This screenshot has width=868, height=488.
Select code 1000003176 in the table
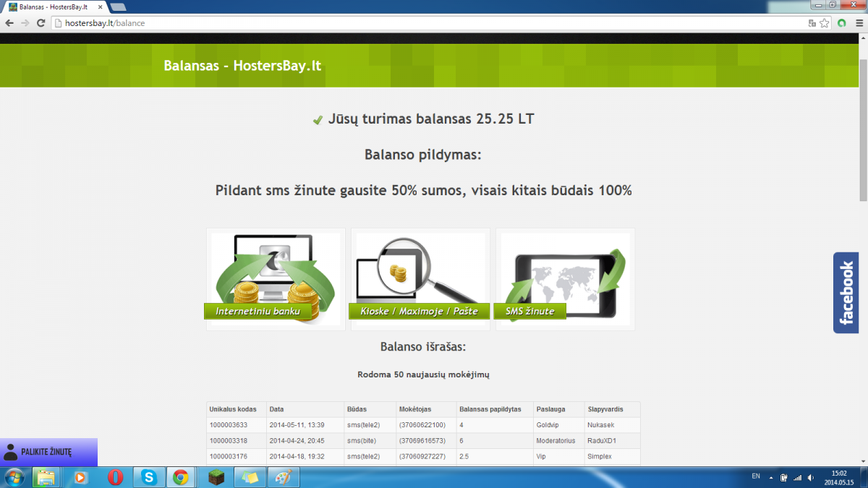(229, 457)
